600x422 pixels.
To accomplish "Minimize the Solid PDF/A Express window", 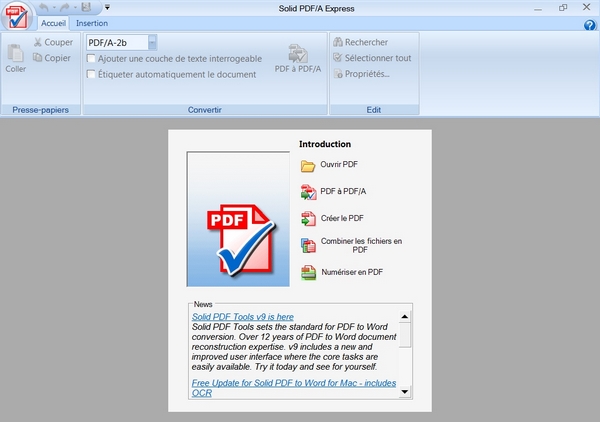I will coord(538,8).
